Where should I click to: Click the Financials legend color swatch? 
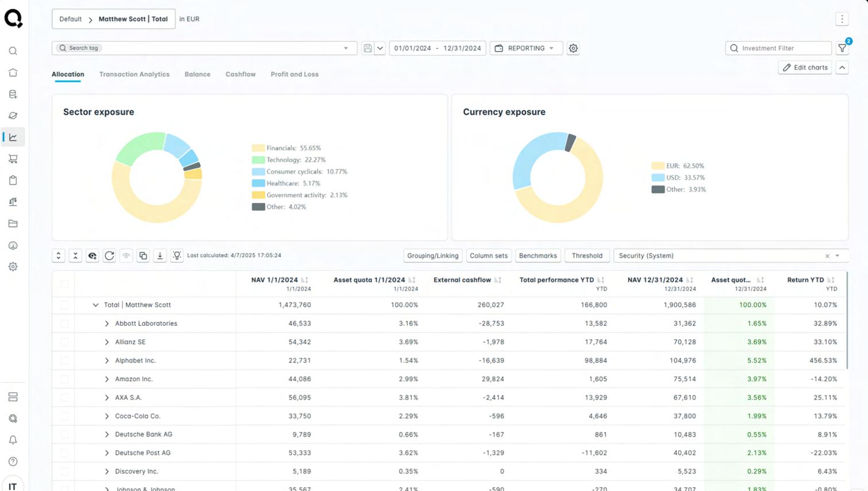(x=258, y=148)
